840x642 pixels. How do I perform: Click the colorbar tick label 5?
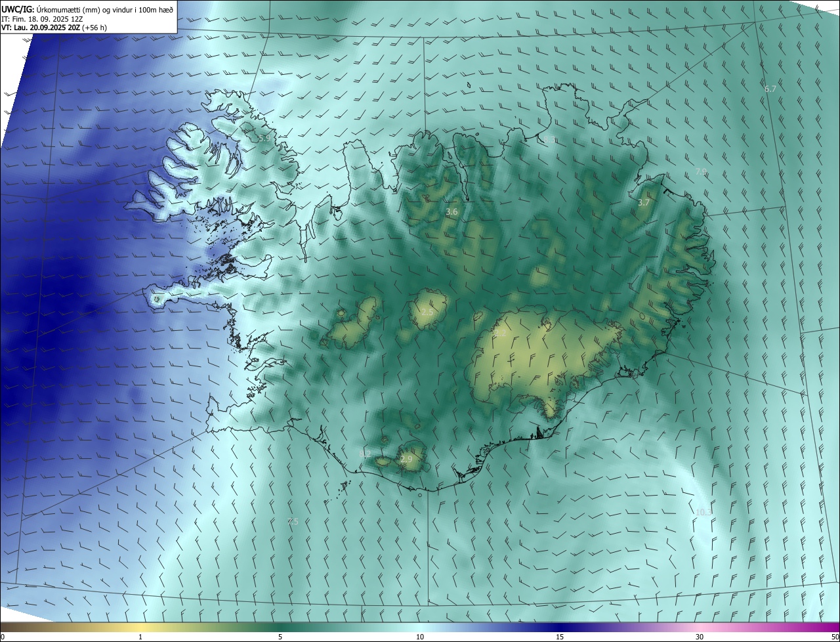point(280,637)
